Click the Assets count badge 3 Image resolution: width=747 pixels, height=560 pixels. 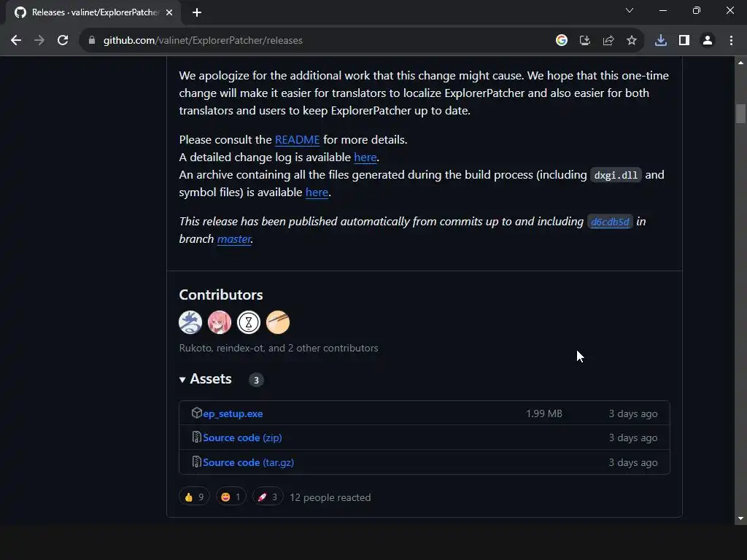256,380
